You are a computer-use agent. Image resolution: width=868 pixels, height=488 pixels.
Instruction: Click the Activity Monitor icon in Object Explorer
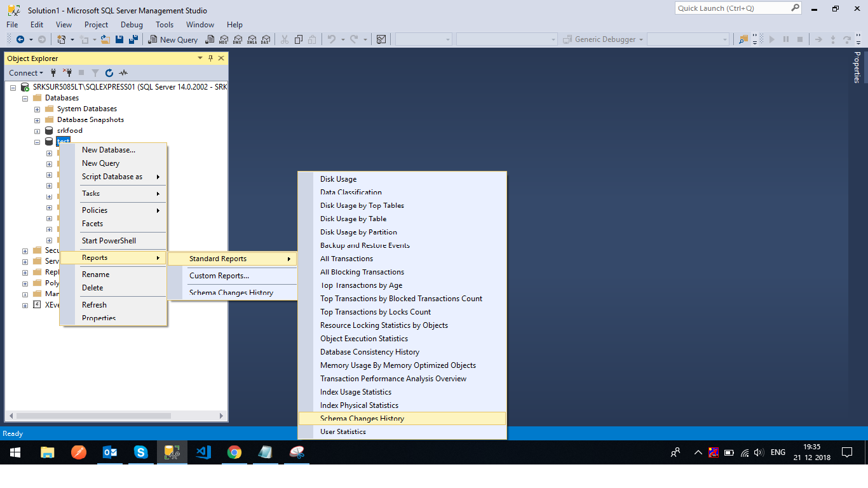(x=123, y=72)
